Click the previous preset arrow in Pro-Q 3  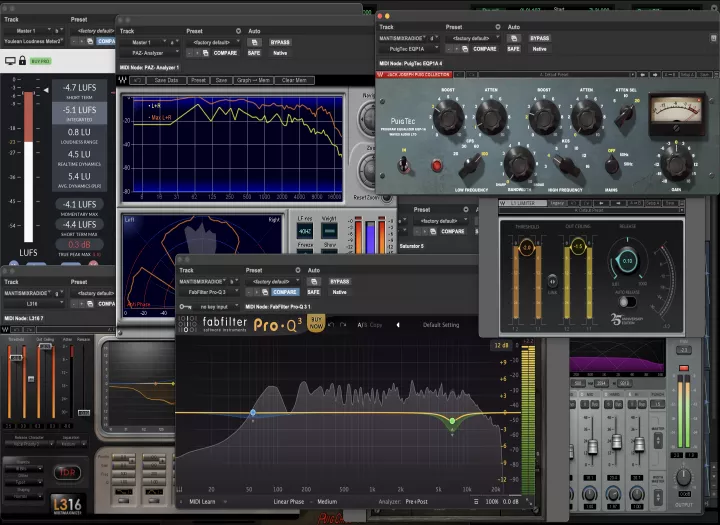point(398,325)
